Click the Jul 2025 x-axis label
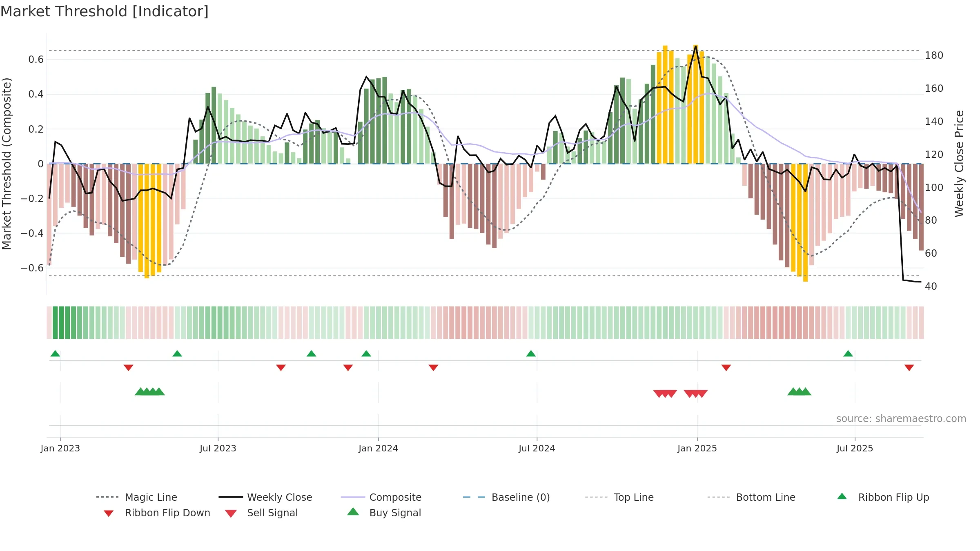980x551 pixels. [855, 449]
